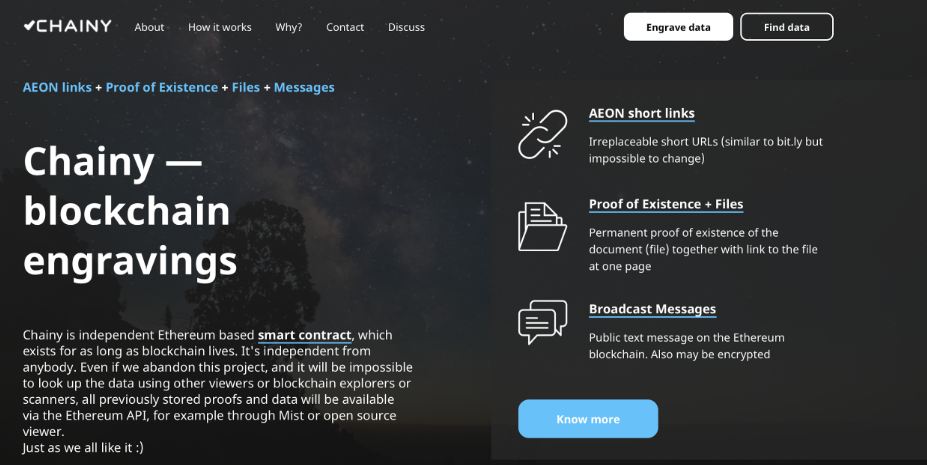Image resolution: width=927 pixels, height=465 pixels.
Task: Open the Discuss navigation item
Action: [406, 27]
